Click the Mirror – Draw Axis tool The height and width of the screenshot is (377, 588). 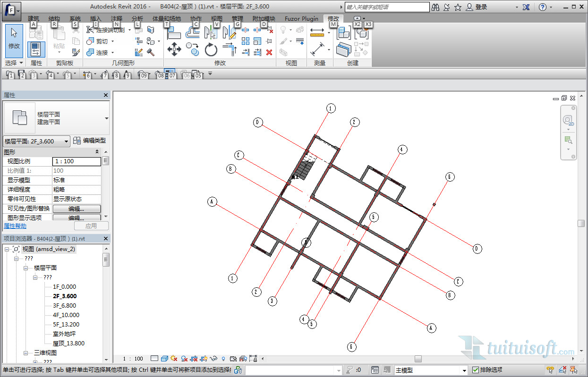[x=230, y=32]
